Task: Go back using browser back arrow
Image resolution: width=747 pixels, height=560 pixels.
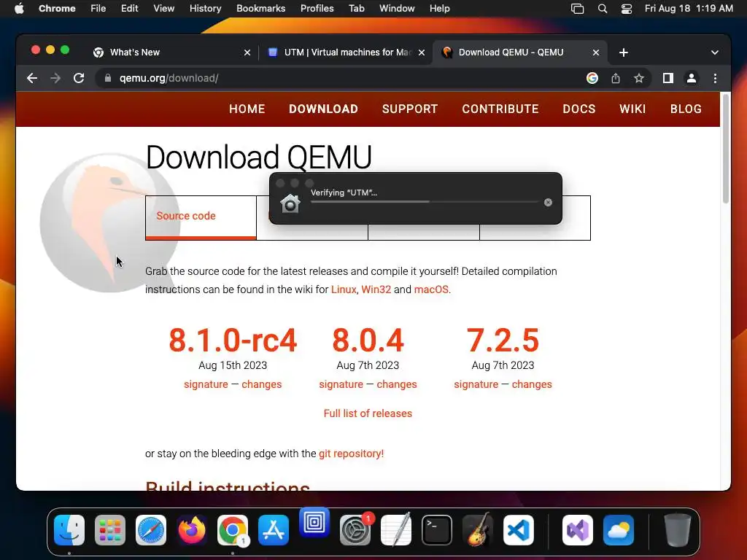Action: (32, 78)
